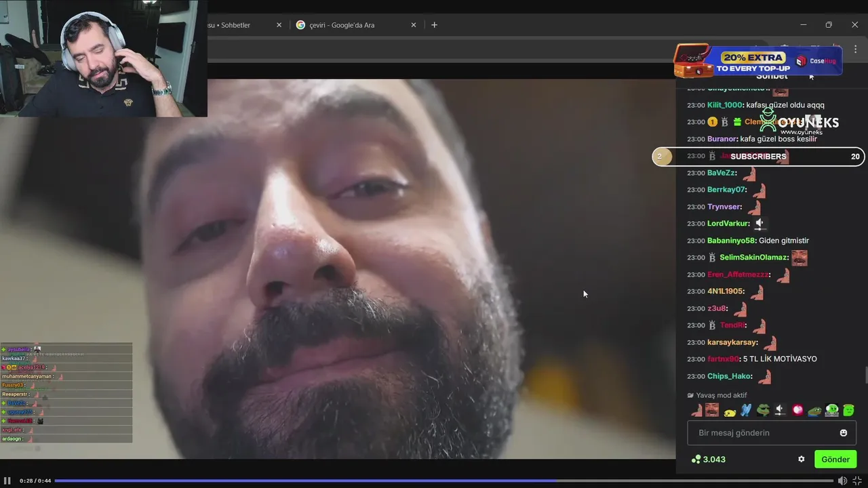Image resolution: width=868 pixels, height=488 pixels.
Task: Click message Giden gitmistir
Action: (784, 241)
